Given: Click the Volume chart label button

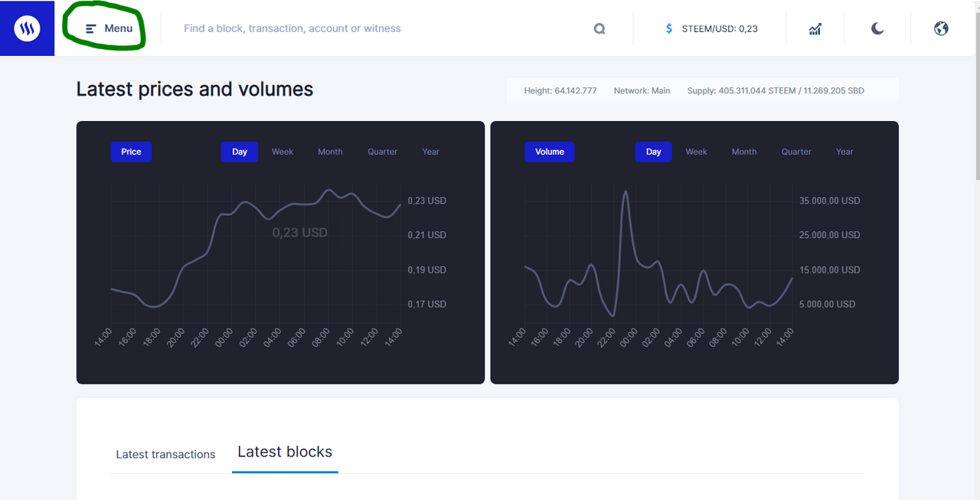Looking at the screenshot, I should click(549, 152).
